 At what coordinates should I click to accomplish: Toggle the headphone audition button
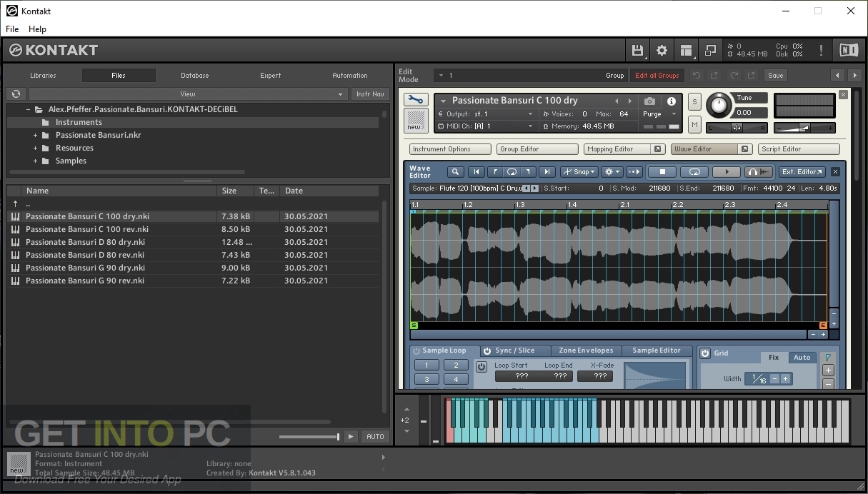(x=759, y=172)
